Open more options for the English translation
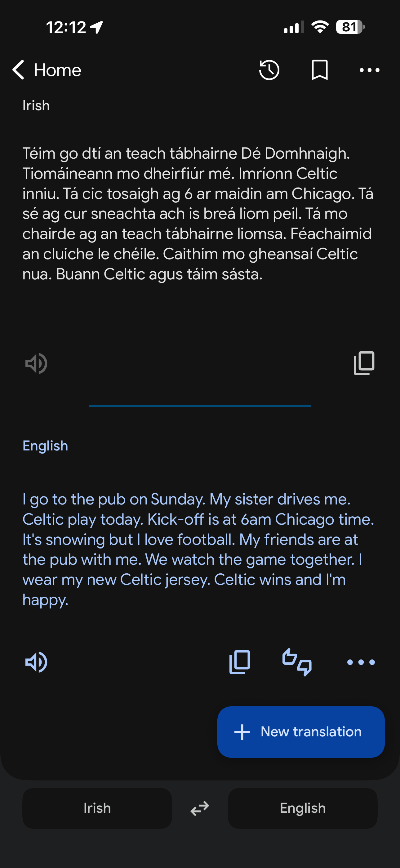 pos(361,662)
